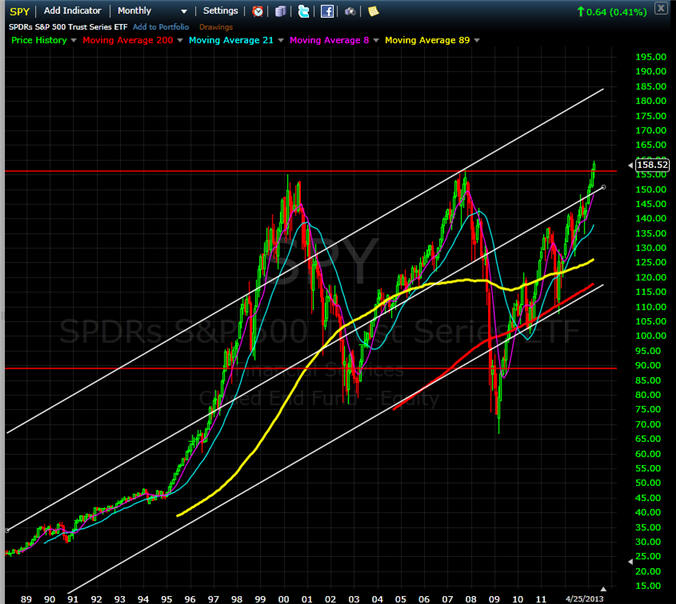Click Add to Portfolio link
676x604 pixels.
click(161, 27)
